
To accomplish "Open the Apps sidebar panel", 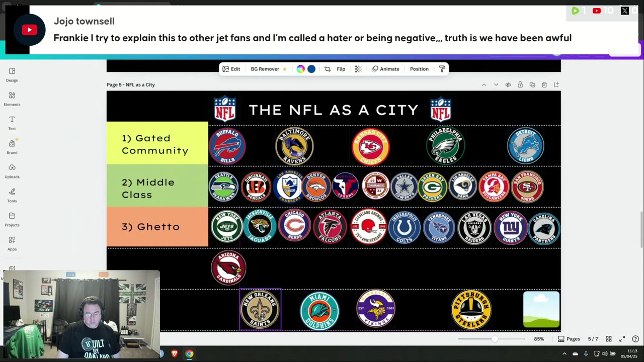I will (x=12, y=244).
